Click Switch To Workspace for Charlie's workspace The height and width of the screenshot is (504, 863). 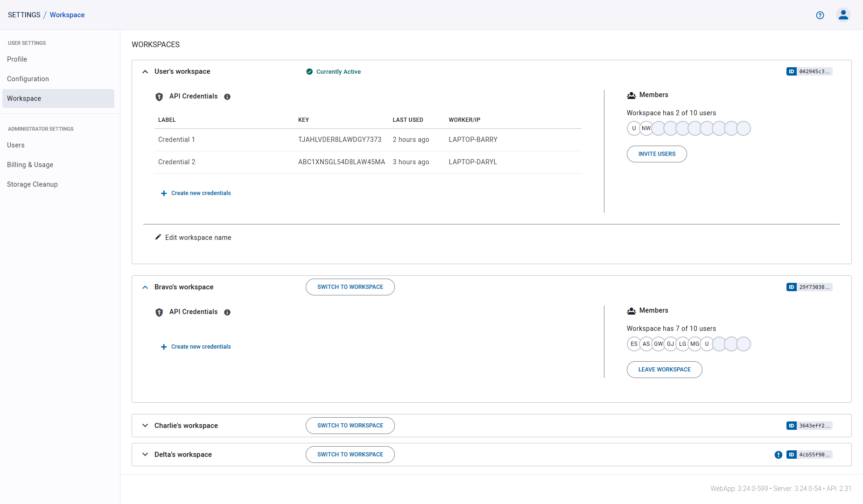[350, 425]
